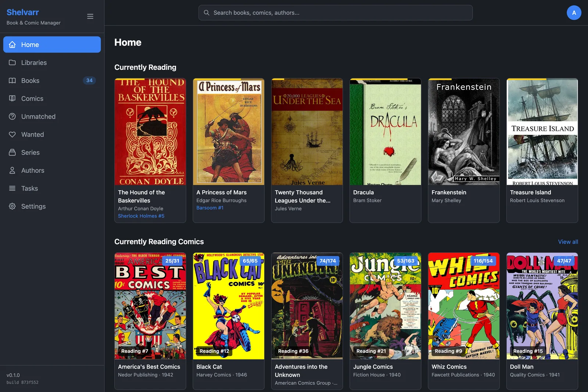Toggle sidebar with the hamburger menu icon
Viewport: 588px width, 392px height.
(x=90, y=17)
